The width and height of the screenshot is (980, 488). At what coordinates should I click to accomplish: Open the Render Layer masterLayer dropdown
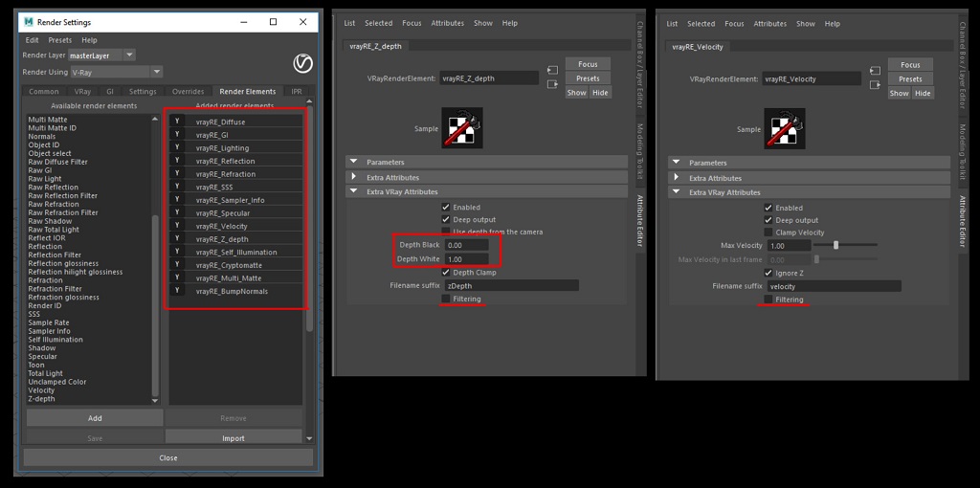pos(102,55)
